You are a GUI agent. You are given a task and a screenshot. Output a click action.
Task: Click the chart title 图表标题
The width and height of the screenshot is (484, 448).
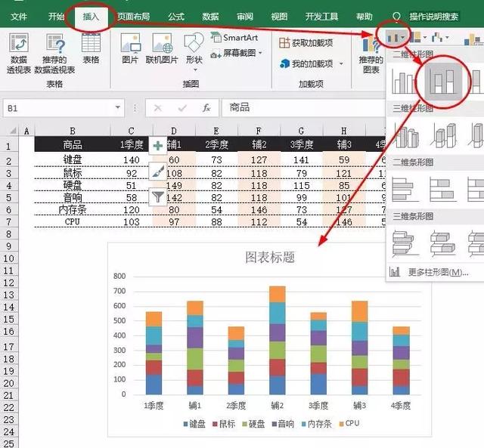click(x=270, y=257)
